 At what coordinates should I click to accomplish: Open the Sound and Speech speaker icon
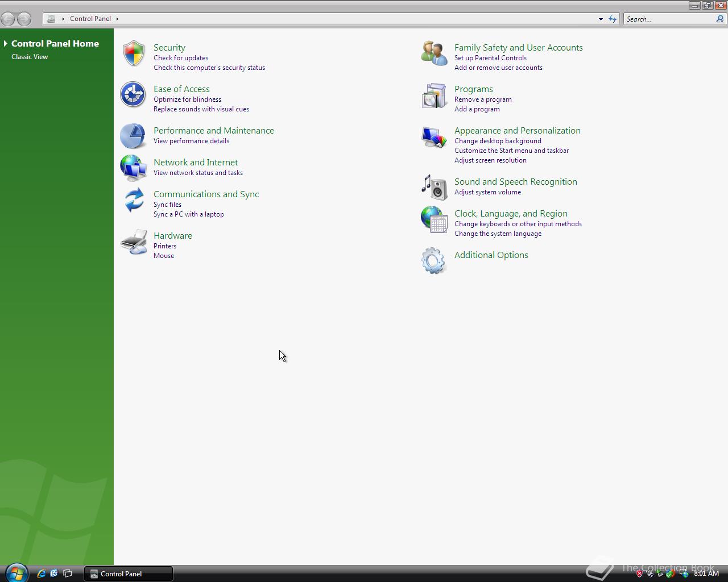tap(435, 188)
